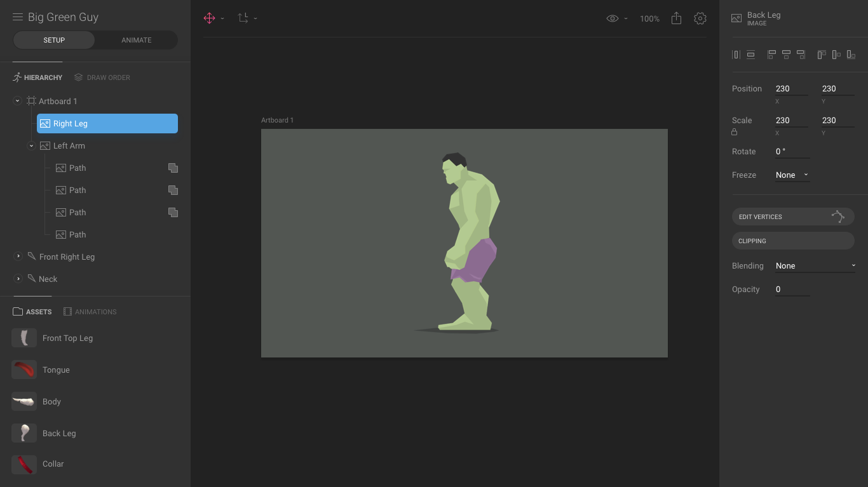Toggle the scale lock icon
Screen dimensions: 868x487
[735, 132]
